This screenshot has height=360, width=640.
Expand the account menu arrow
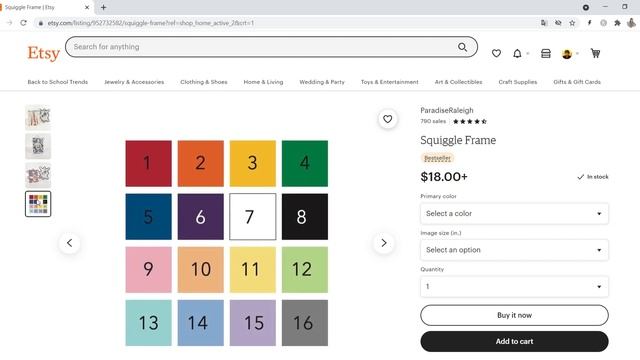point(577,54)
